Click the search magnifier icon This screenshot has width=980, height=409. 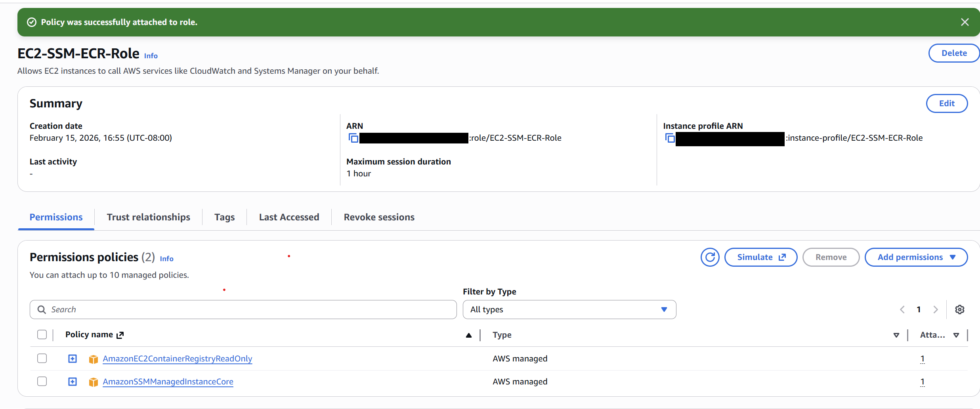coord(42,310)
